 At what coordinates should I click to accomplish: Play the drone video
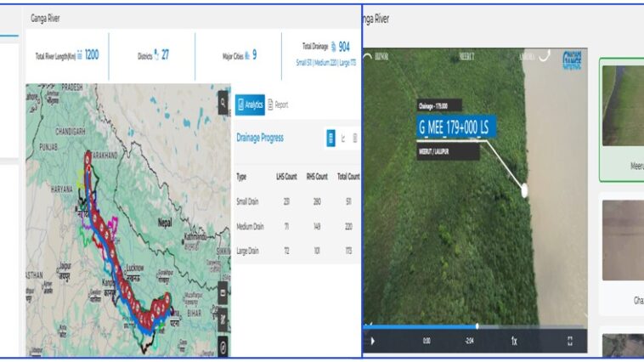372,341
